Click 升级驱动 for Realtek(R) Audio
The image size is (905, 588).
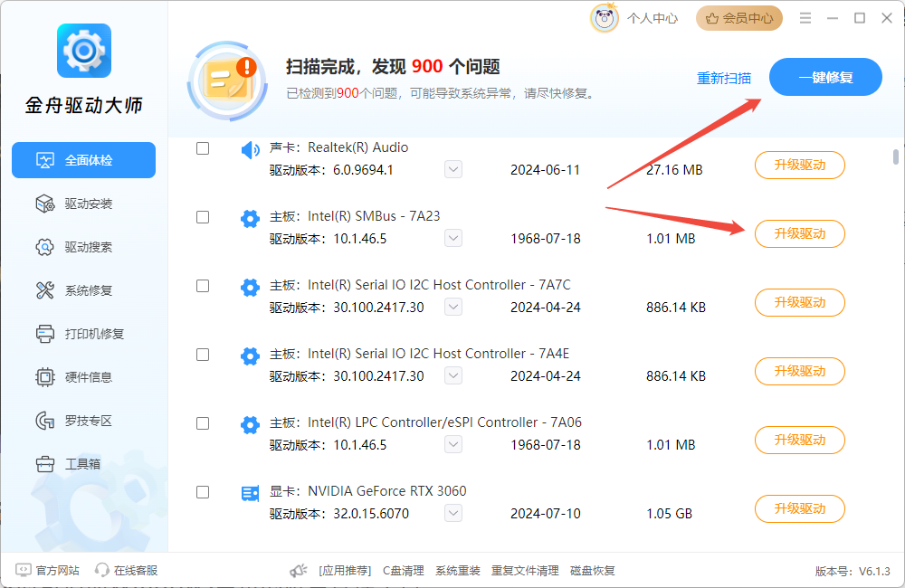coord(800,165)
